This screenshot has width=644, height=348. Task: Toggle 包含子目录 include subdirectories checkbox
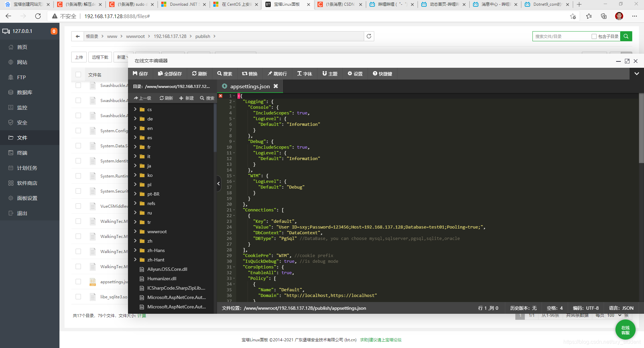click(x=594, y=36)
